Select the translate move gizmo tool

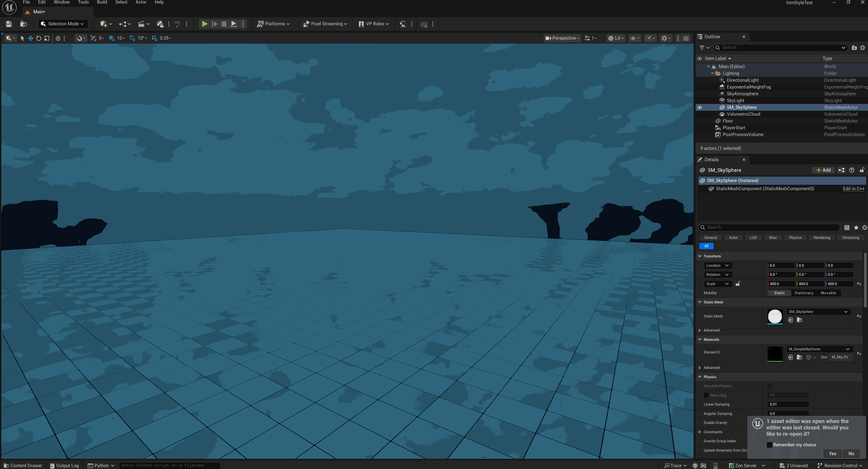[x=30, y=38]
